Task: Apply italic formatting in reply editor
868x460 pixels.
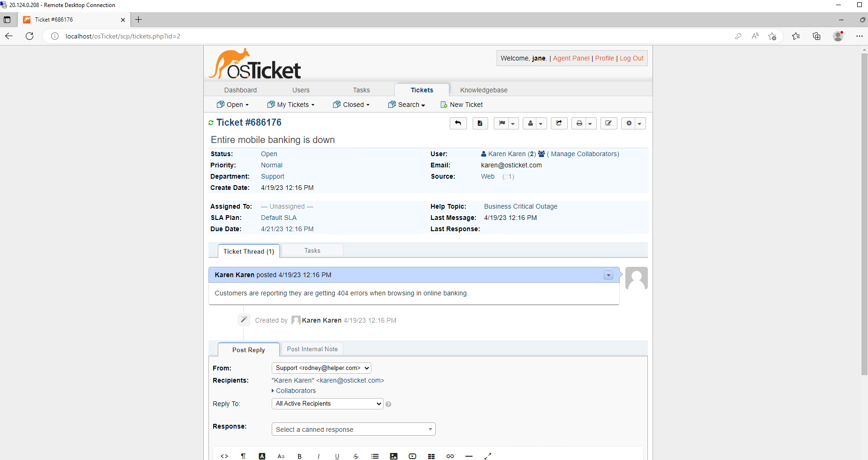Action: coord(319,456)
